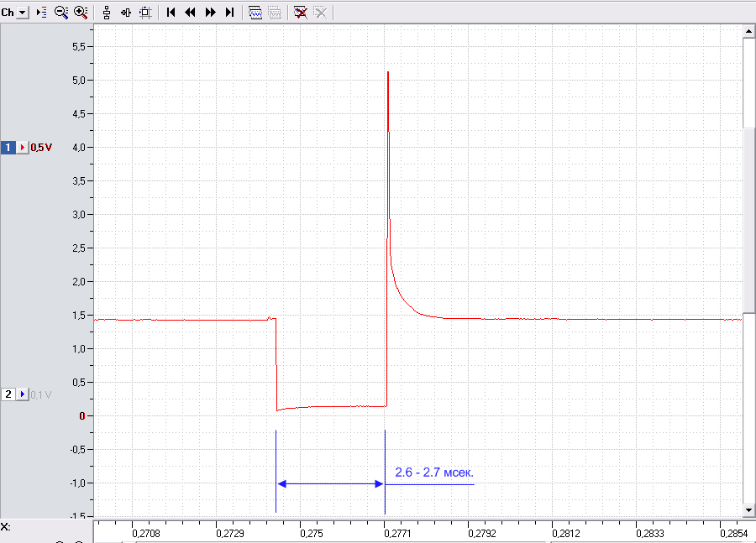Click the X: label at bottom left
This screenshot has height=543, width=756.
tap(5, 526)
